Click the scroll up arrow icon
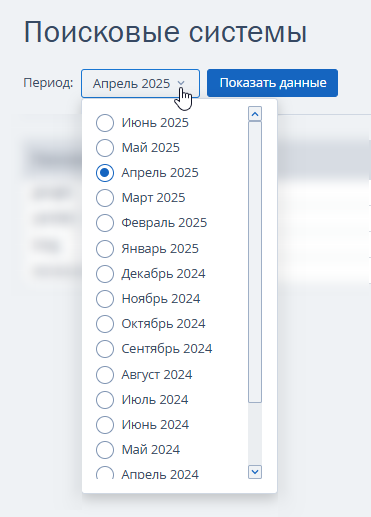Viewport: 371px width, 517px height. coord(255,114)
